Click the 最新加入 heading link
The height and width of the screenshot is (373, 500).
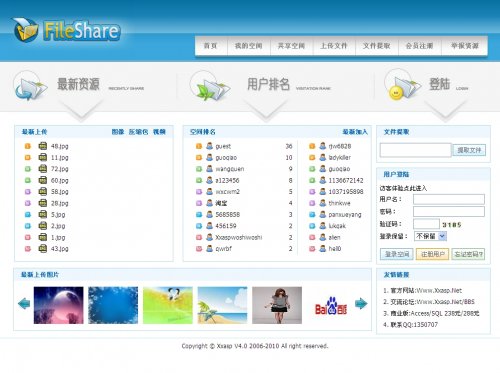(355, 132)
